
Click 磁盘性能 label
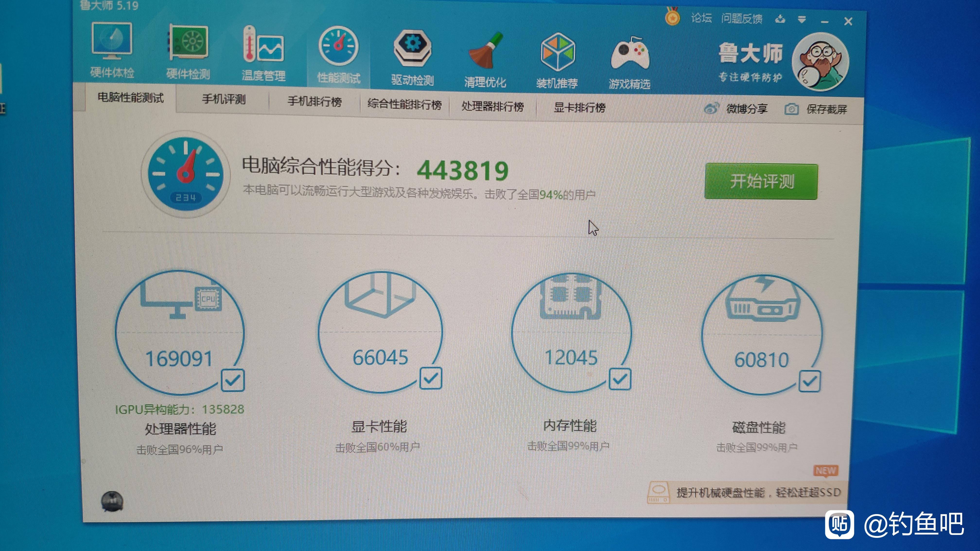click(x=759, y=427)
